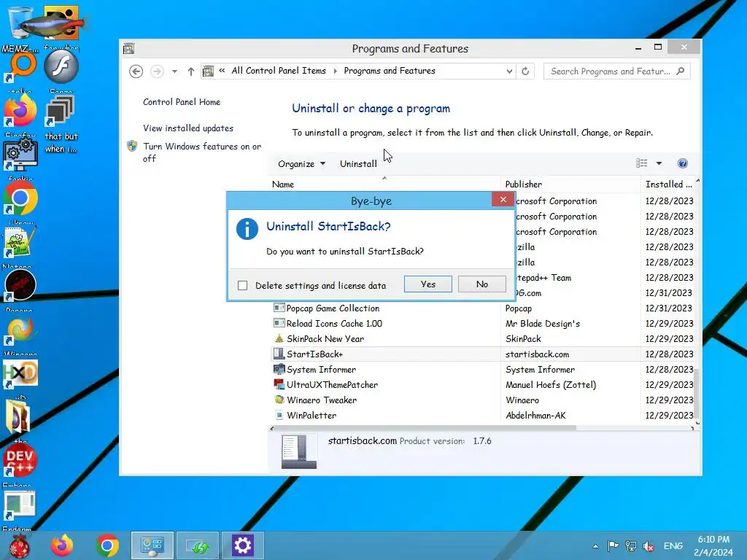The image size is (747, 560).
Task: Click the search magnifier icon
Action: click(x=681, y=71)
